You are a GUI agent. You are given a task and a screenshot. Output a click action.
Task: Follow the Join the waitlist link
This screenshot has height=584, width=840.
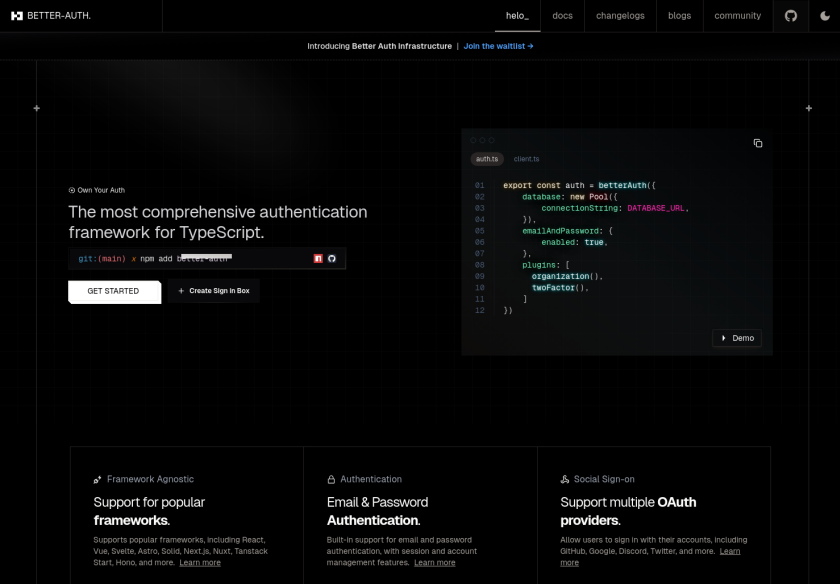499,46
